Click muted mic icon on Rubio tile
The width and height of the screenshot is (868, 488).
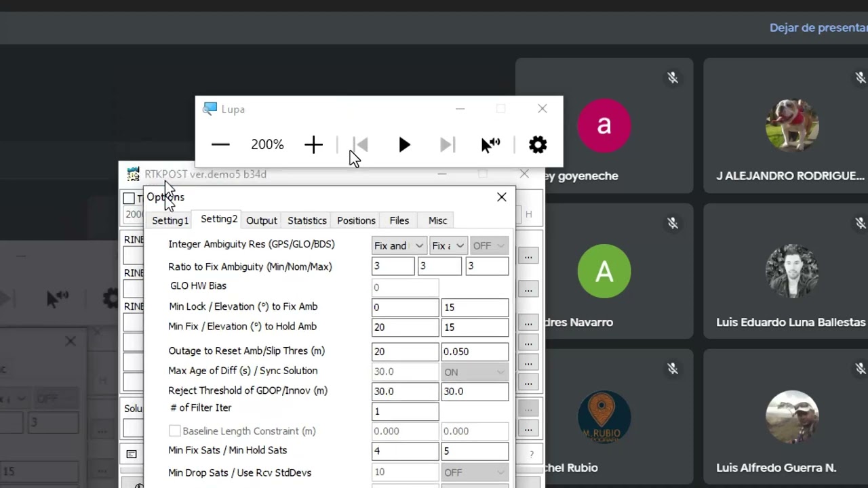coord(673,369)
